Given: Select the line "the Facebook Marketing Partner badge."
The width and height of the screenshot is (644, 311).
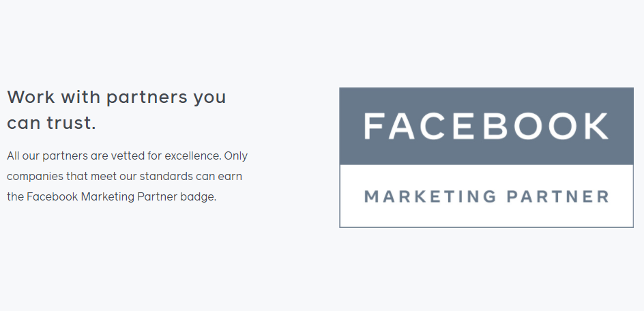Looking at the screenshot, I should (112, 197).
